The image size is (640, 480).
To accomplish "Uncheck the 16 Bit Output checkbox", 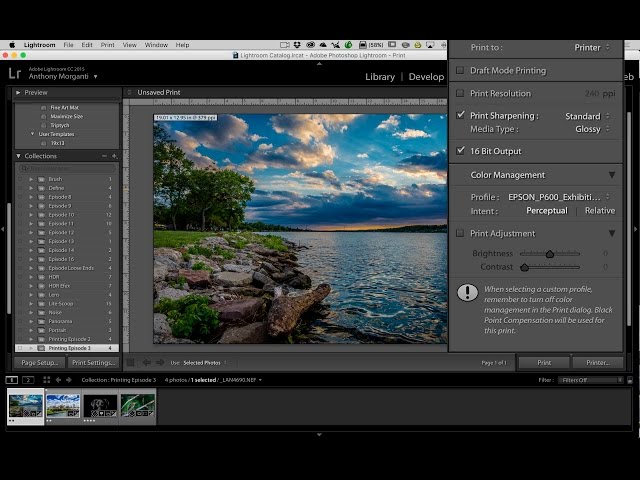I will pyautogui.click(x=460, y=151).
